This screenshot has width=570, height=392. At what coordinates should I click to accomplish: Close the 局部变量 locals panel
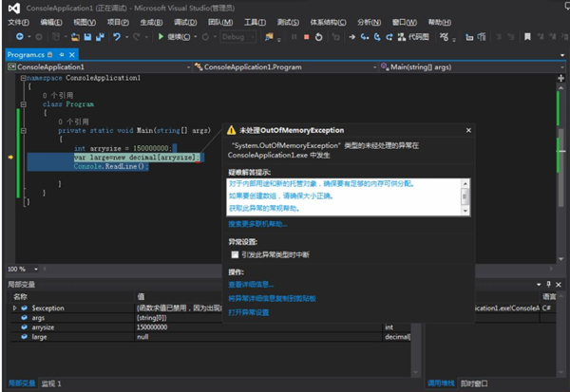point(559,285)
